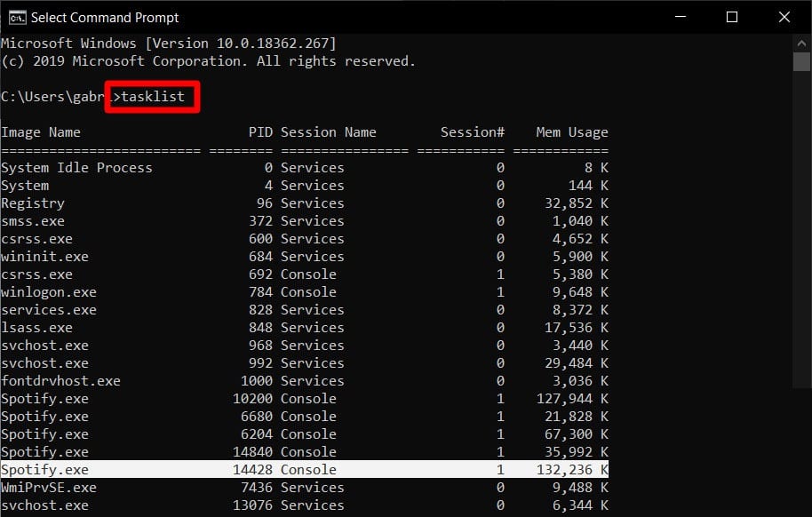
Task: Click the PID column header
Action: pyautogui.click(x=259, y=131)
